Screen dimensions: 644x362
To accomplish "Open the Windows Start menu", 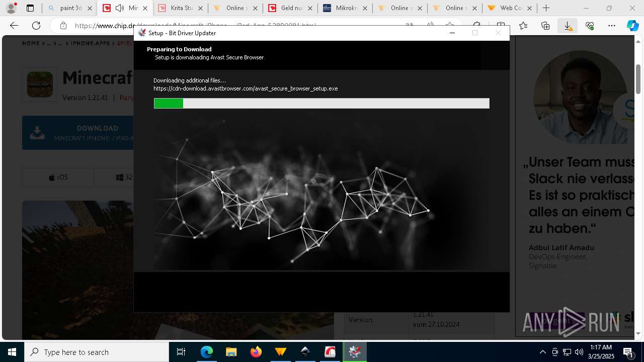I will (x=12, y=352).
